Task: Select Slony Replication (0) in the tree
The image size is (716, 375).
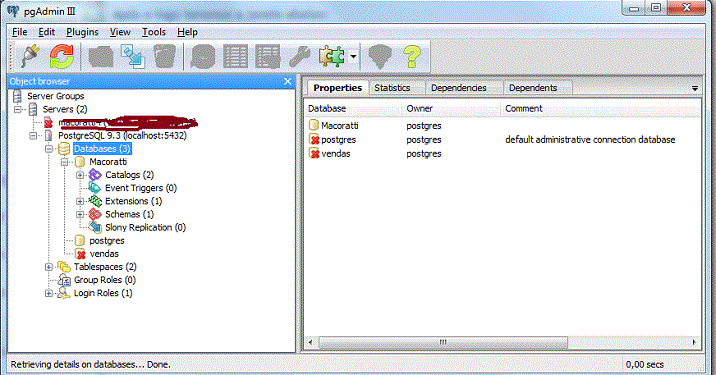Action: [x=145, y=227]
